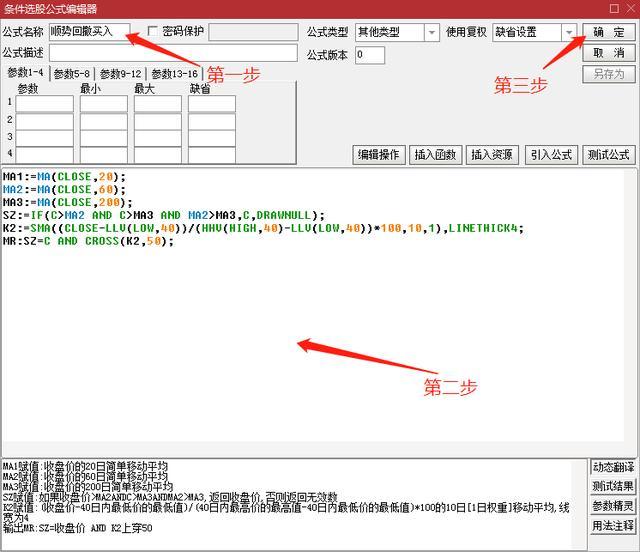The height and width of the screenshot is (552, 640).
Task: Click the 取消 button
Action: point(609,53)
